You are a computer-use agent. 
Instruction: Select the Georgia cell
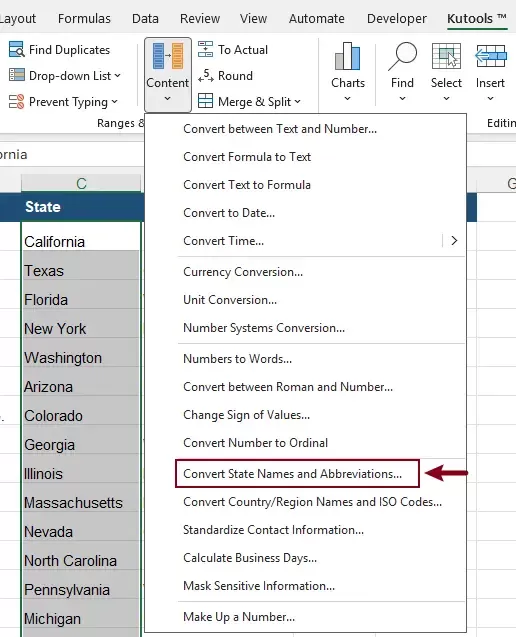[x=81, y=440]
